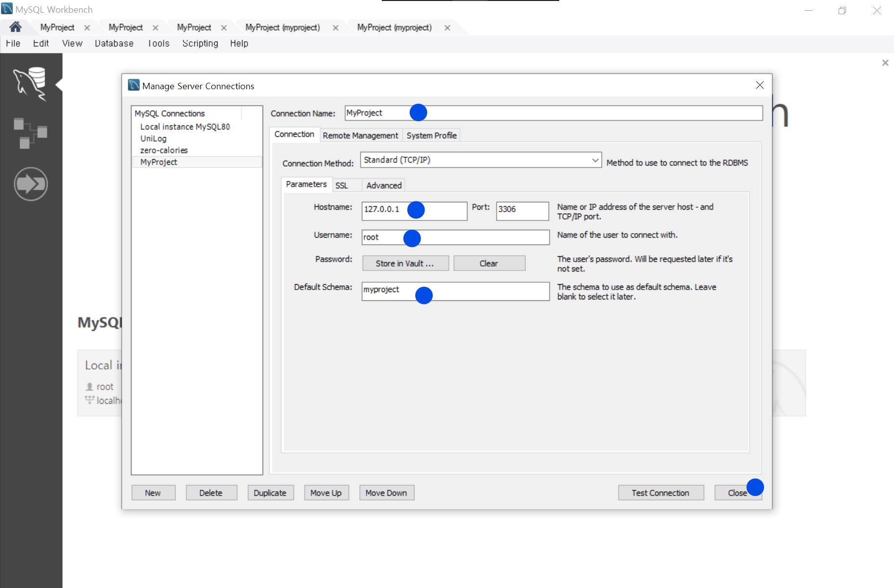Open the Tools menu
This screenshot has width=894, height=588.
tap(158, 44)
